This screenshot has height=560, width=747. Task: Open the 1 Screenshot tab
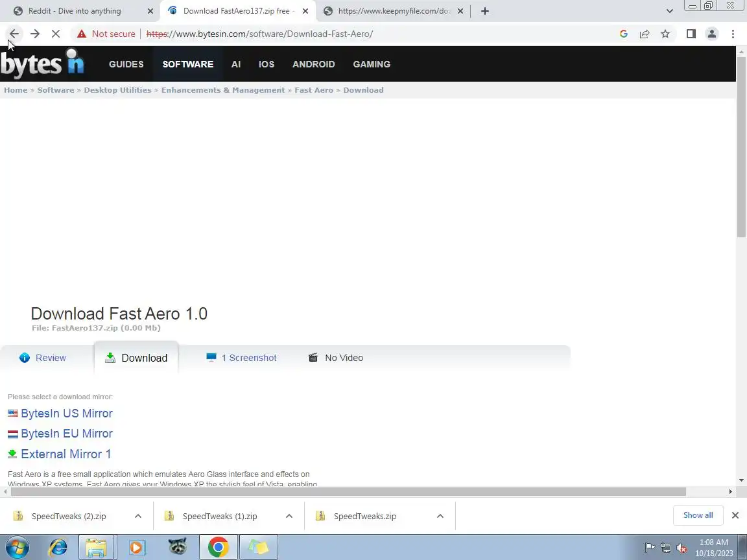[249, 358]
